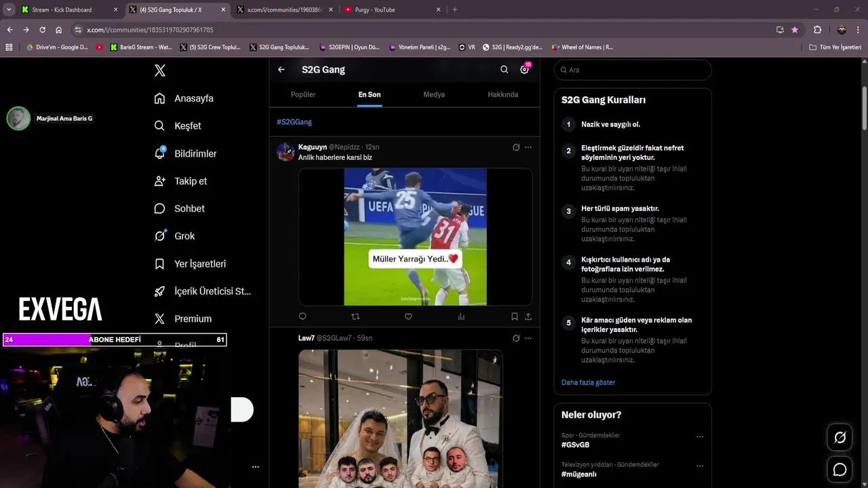Viewport: 868px width, 488px height.
Task: Click rule 'Her türlü spam yasaktır.'
Action: point(620,209)
